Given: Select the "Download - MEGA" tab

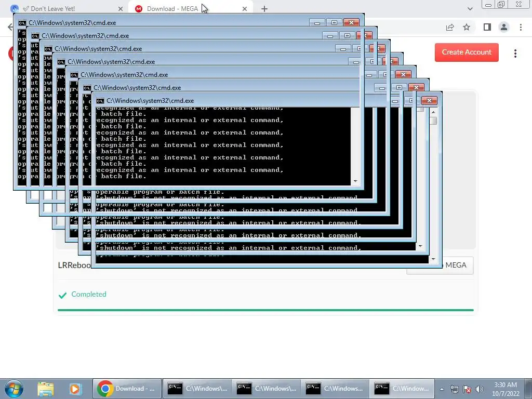Looking at the screenshot, I should [x=172, y=9].
